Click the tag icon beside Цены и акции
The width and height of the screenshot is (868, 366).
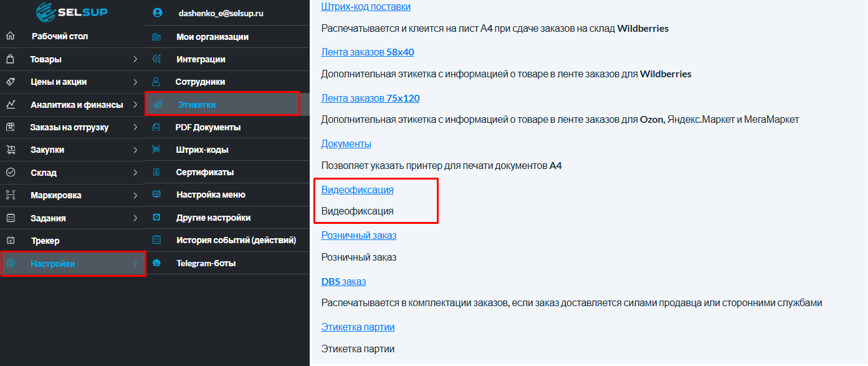point(10,82)
